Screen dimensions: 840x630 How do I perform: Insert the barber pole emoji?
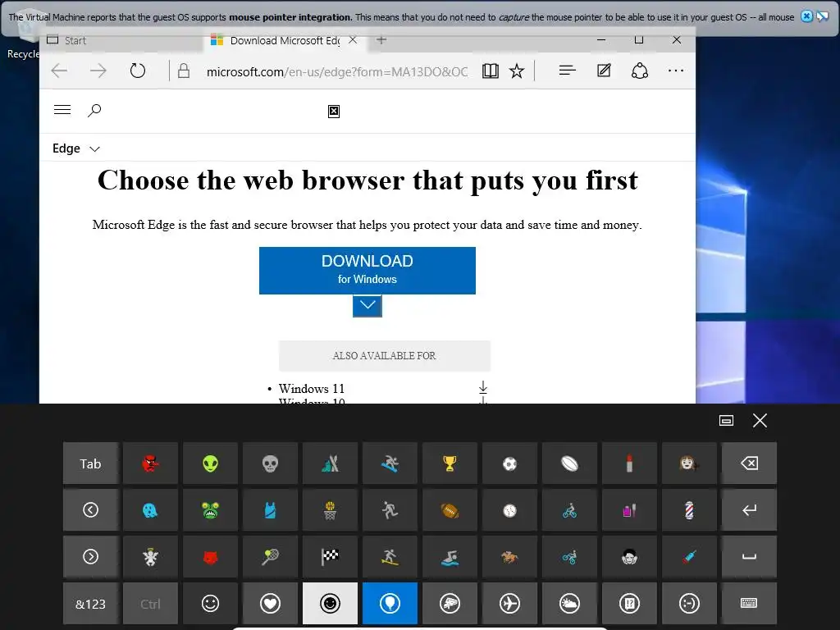click(689, 510)
